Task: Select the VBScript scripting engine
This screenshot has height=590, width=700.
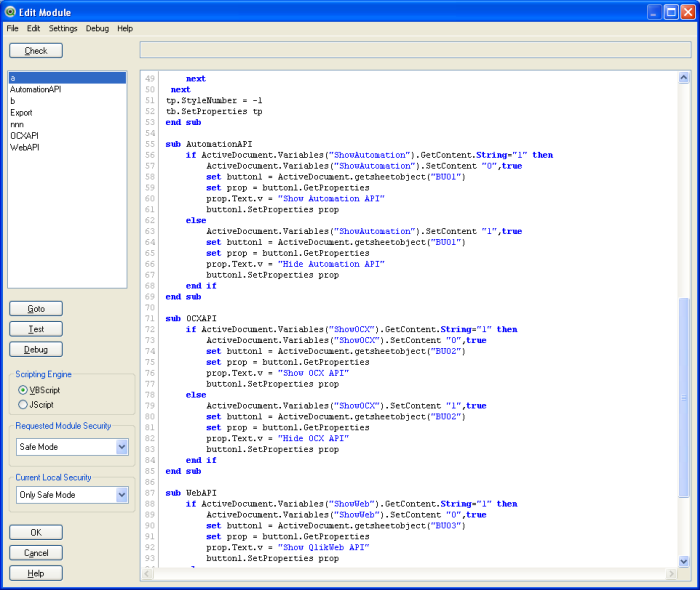Action: (23, 389)
